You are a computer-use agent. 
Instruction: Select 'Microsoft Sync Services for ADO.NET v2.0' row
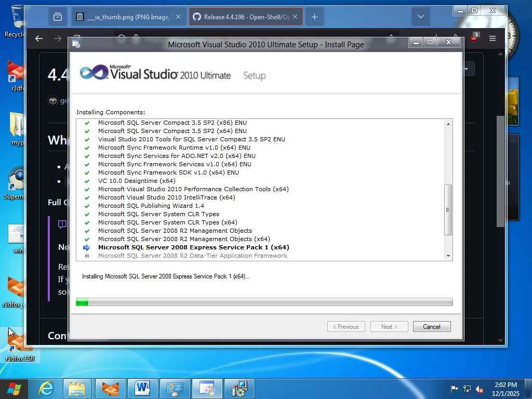tap(177, 156)
